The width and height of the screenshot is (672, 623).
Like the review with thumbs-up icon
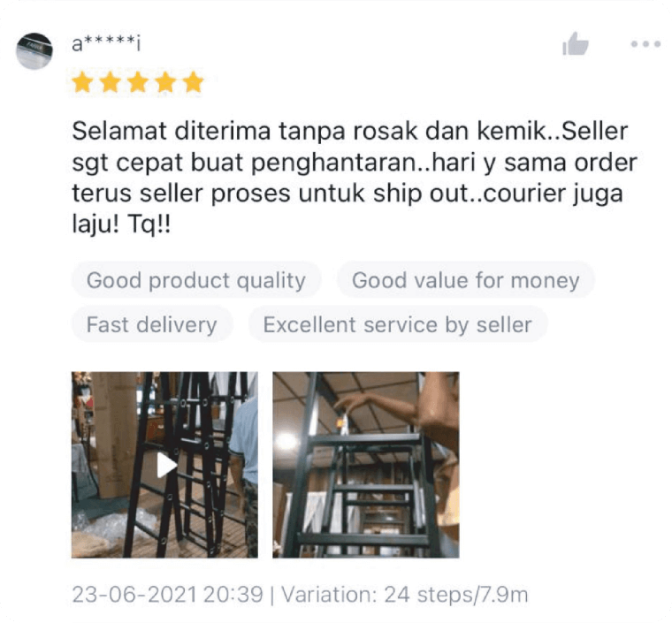tap(575, 43)
